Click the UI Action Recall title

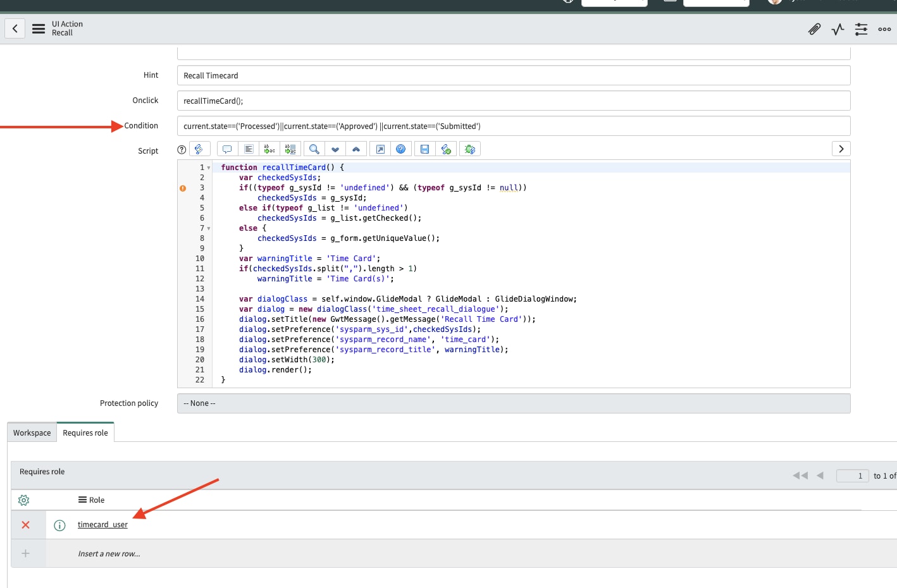tap(67, 28)
